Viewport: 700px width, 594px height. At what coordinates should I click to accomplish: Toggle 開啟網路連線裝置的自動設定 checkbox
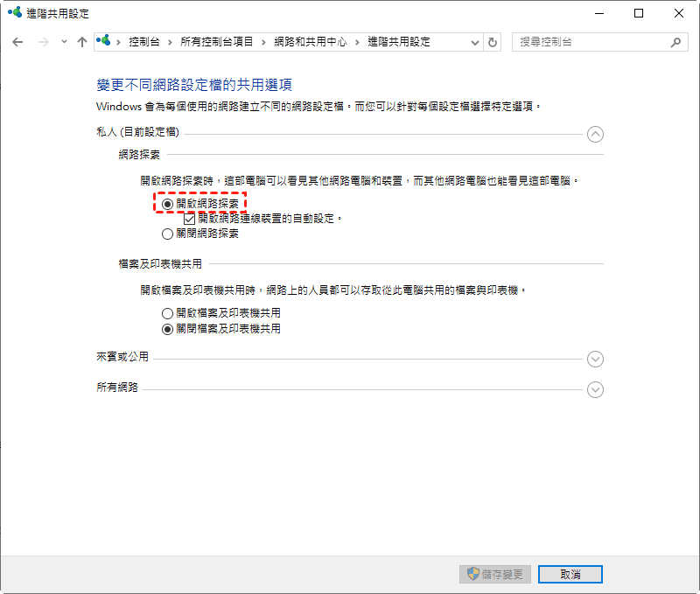(189, 219)
